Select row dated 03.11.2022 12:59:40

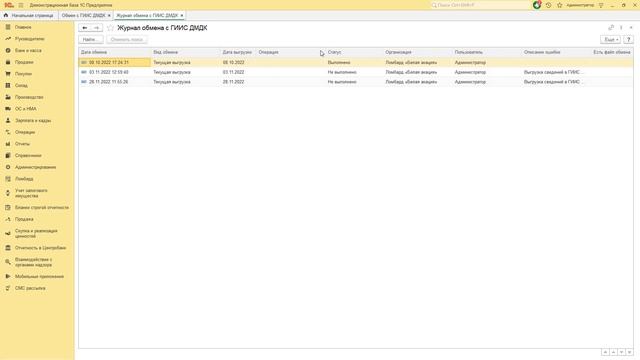[x=356, y=72]
